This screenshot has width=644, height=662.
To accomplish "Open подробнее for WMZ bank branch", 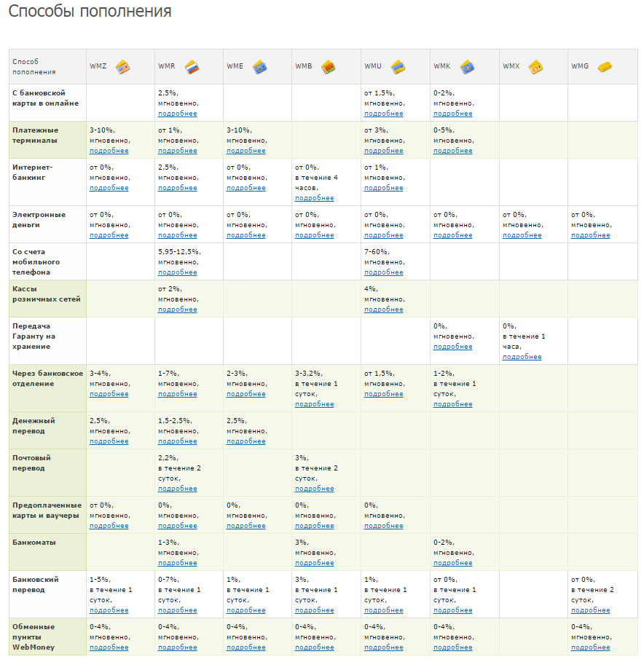I will pos(109,394).
